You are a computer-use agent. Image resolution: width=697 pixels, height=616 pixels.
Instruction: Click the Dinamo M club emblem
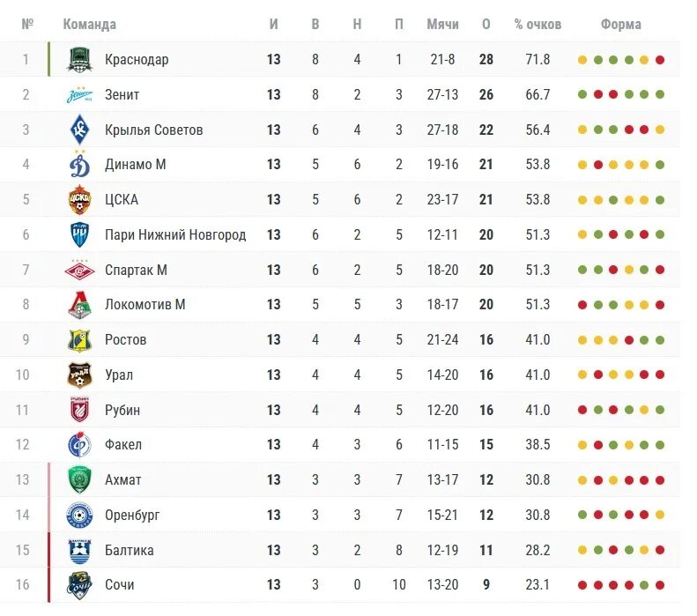79,164
